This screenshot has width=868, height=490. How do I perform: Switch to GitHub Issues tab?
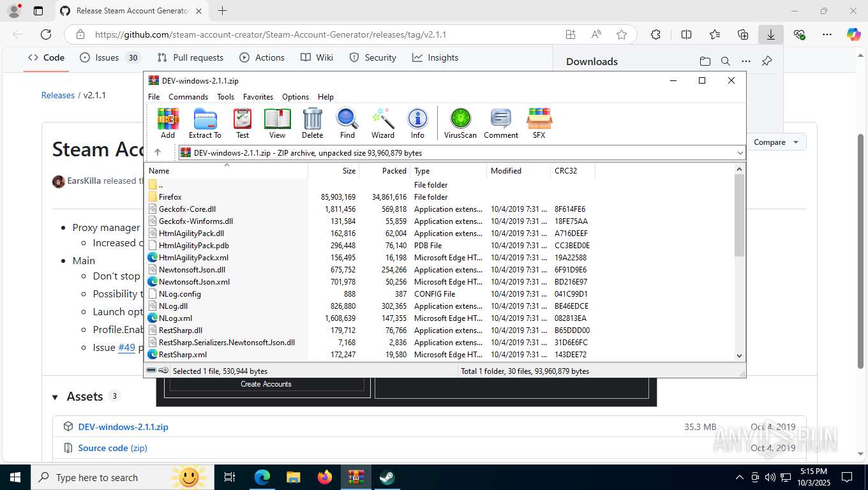pyautogui.click(x=110, y=57)
